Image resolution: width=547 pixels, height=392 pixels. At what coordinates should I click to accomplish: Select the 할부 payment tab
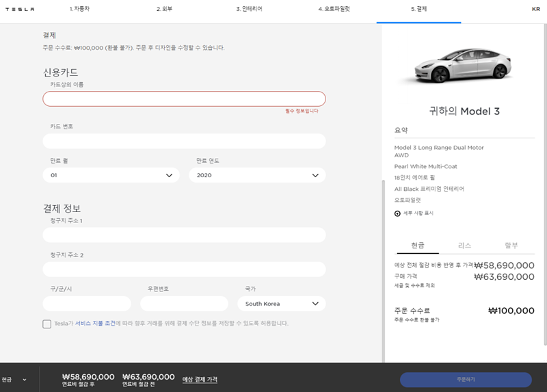click(x=511, y=246)
